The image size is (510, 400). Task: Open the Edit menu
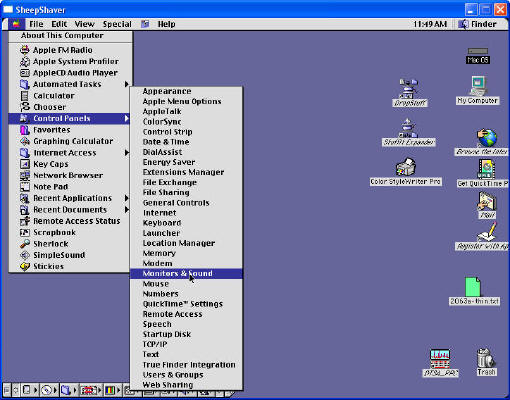(x=59, y=24)
